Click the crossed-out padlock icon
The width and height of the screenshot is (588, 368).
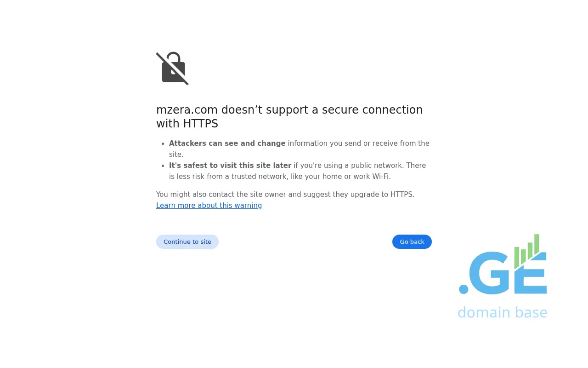click(x=173, y=68)
